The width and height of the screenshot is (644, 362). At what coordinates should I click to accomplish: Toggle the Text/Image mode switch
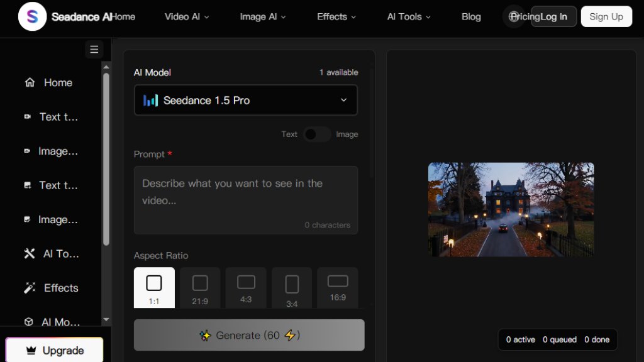click(317, 134)
